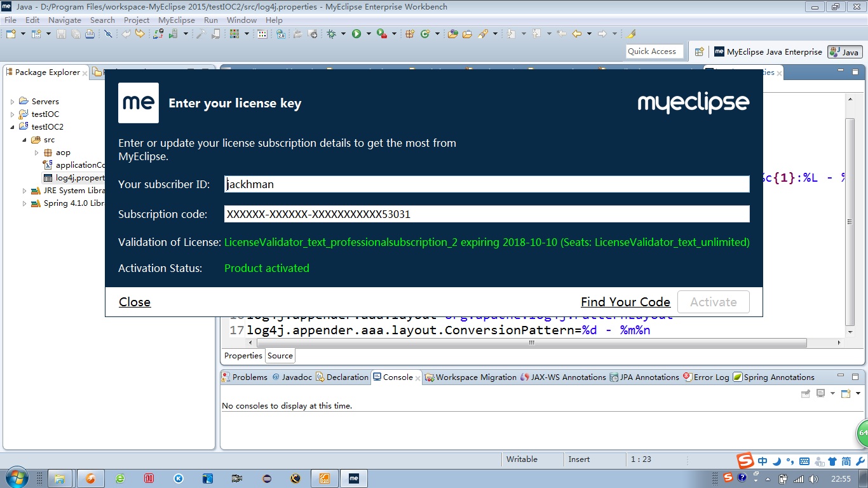
Task: Open the Navigate menu
Action: 65,20
